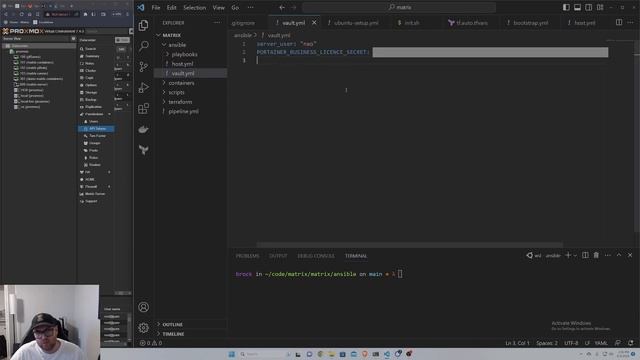
Task: Open the File menu
Action: click(156, 7)
